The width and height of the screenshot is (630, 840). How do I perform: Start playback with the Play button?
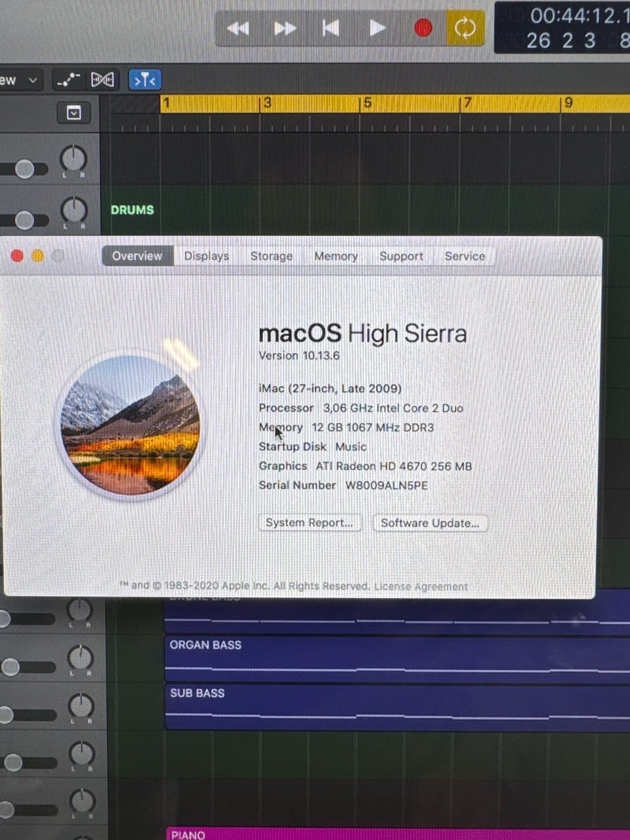click(x=377, y=28)
